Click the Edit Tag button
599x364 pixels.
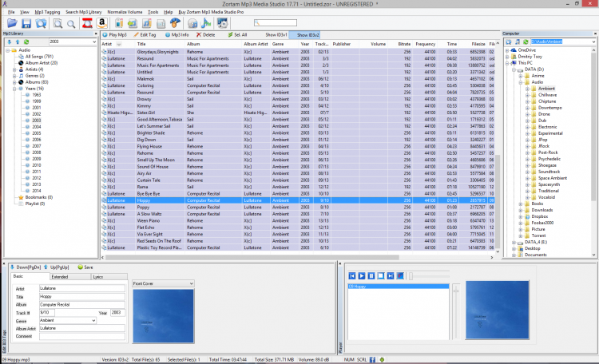[x=145, y=35]
